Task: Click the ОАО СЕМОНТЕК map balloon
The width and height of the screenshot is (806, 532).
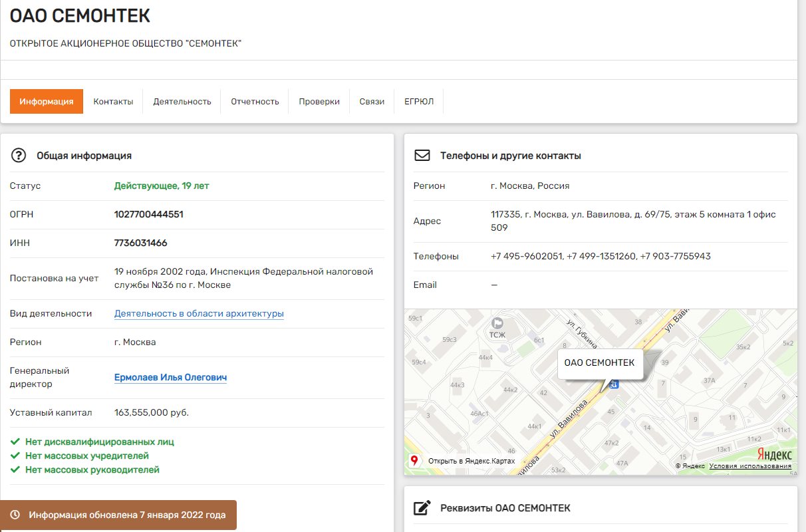Action: (x=599, y=363)
